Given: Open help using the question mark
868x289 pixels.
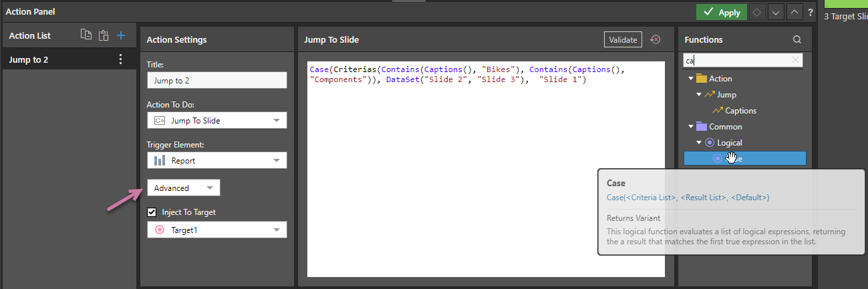Looking at the screenshot, I should click(810, 12).
